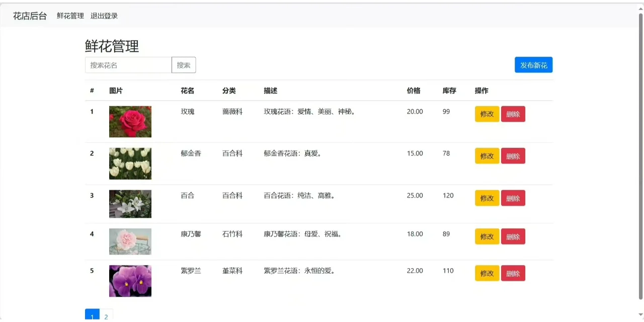The width and height of the screenshot is (644, 322).
Task: Click 修改 for the 玫瑰 row
Action: [x=487, y=114]
